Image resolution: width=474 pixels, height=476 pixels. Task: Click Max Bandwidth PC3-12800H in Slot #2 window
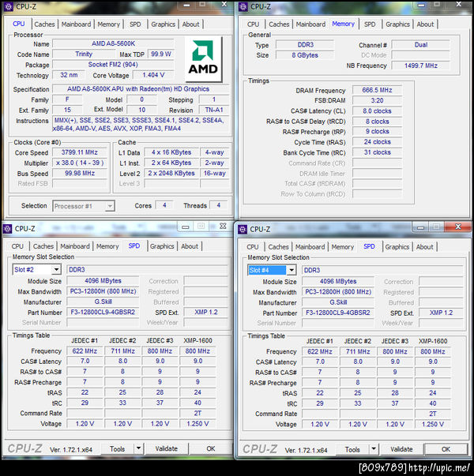coord(103,291)
